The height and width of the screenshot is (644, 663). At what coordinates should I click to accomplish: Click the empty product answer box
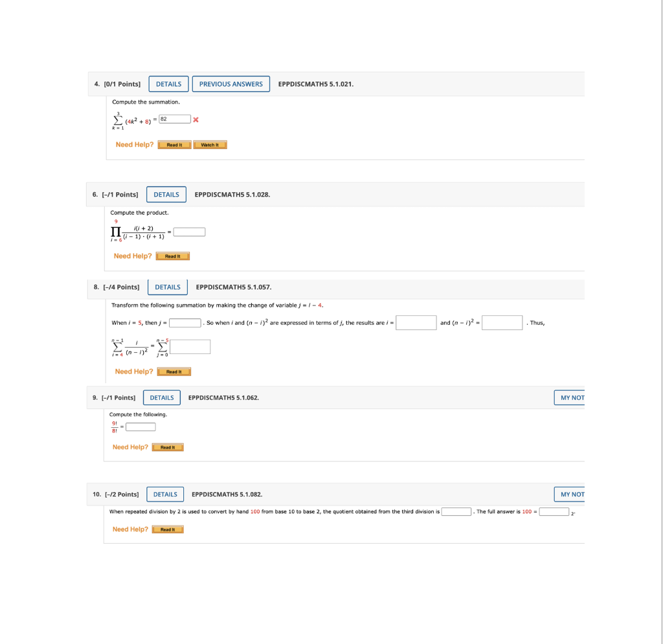click(x=190, y=231)
